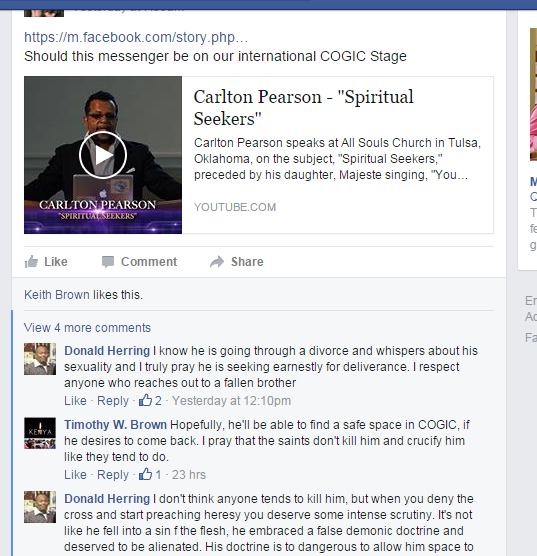
Task: Like Donald Herring's 12:10pm comment
Action: 75,401
